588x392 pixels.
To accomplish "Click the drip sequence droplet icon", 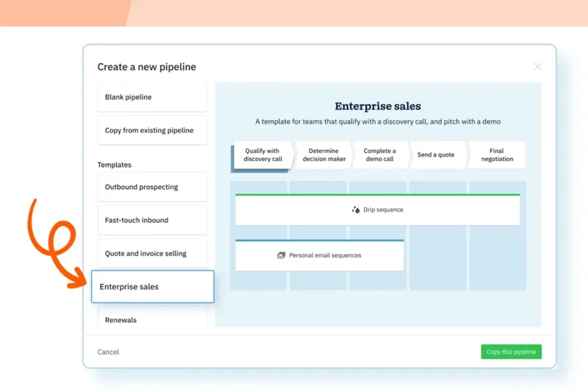I will pos(356,210).
